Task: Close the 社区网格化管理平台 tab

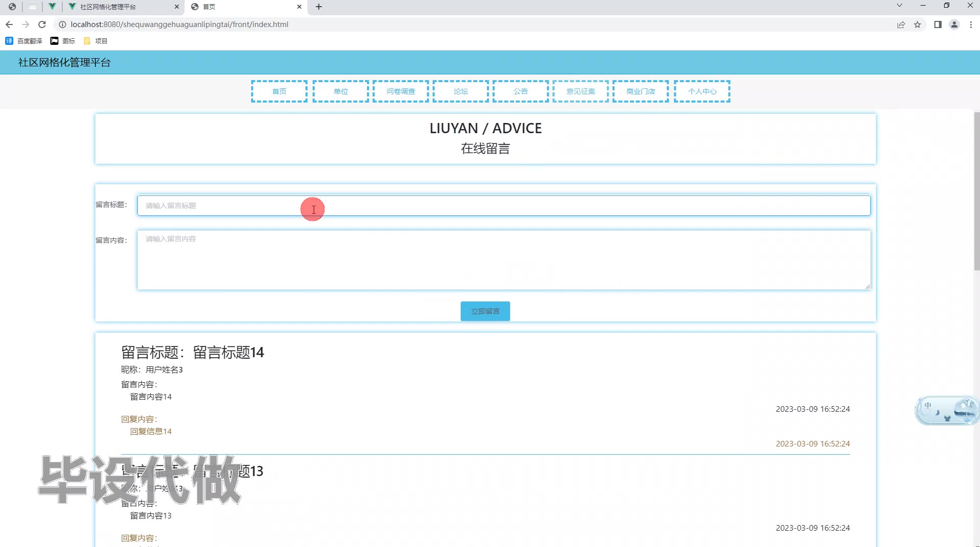Action: (177, 7)
